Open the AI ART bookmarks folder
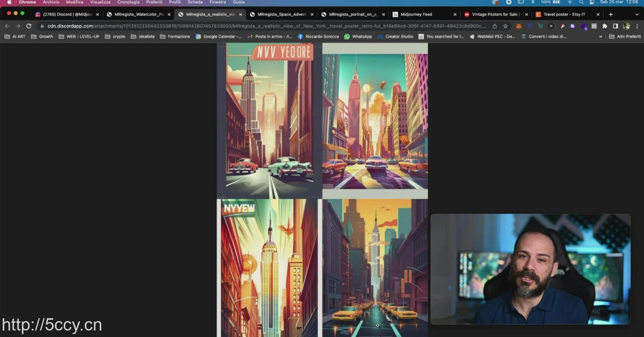The image size is (644, 337). point(15,36)
